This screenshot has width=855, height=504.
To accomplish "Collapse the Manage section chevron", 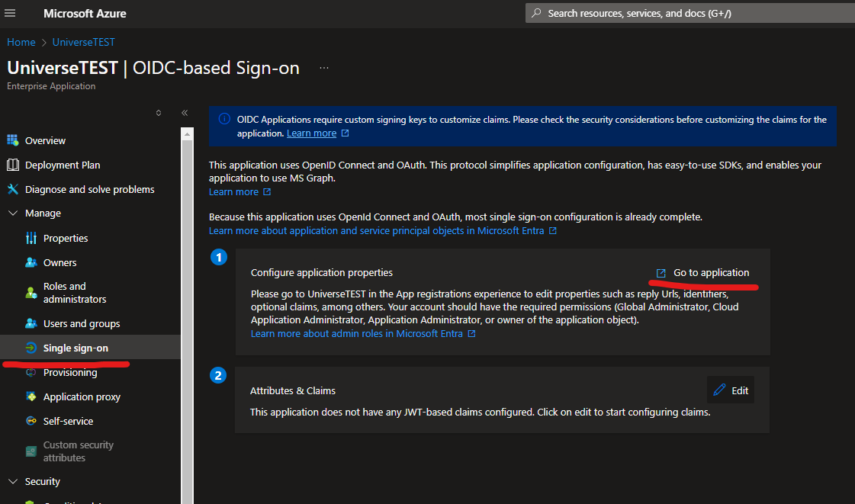I will pyautogui.click(x=12, y=213).
